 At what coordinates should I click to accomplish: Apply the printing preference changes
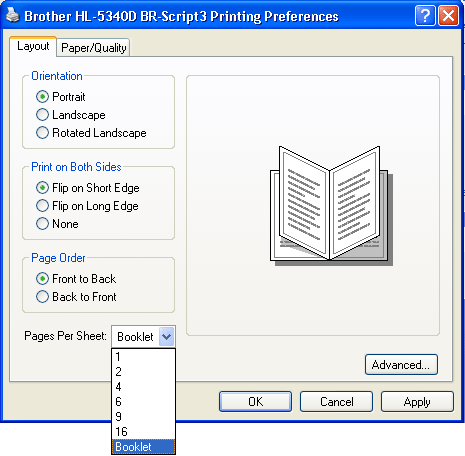click(417, 402)
